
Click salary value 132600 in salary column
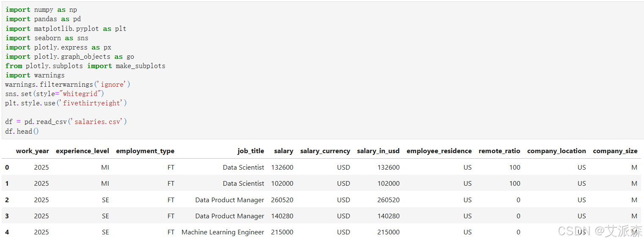click(282, 168)
